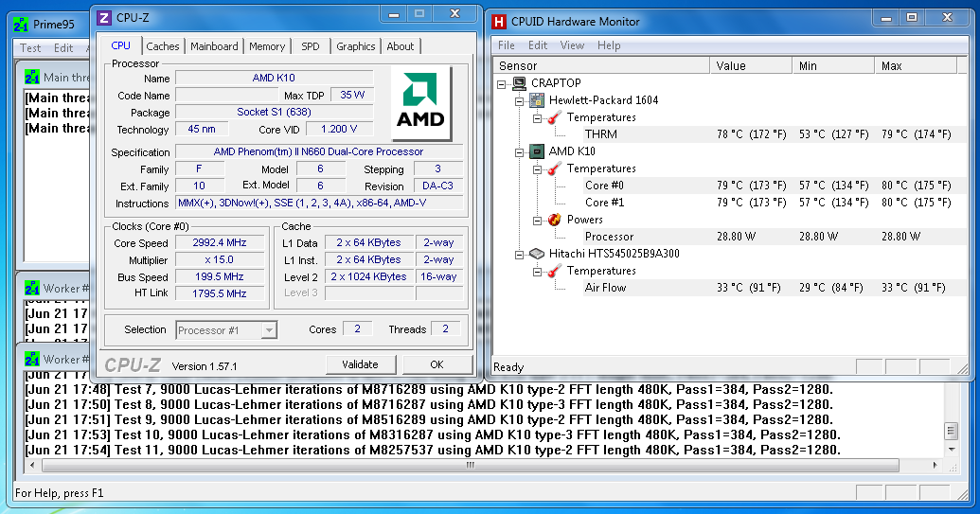Click the Prime95 Main thread window icon
This screenshot has height=514, width=980.
pyautogui.click(x=32, y=77)
